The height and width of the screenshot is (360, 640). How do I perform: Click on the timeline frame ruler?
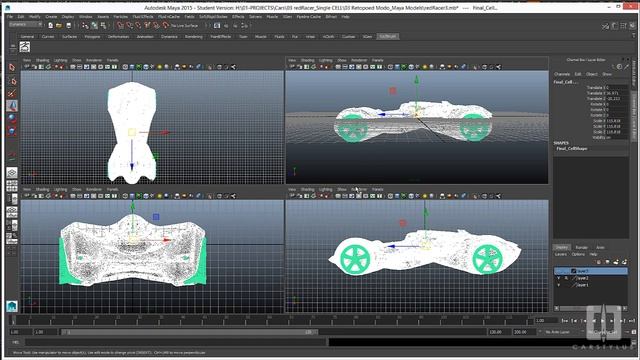[x=270, y=320]
